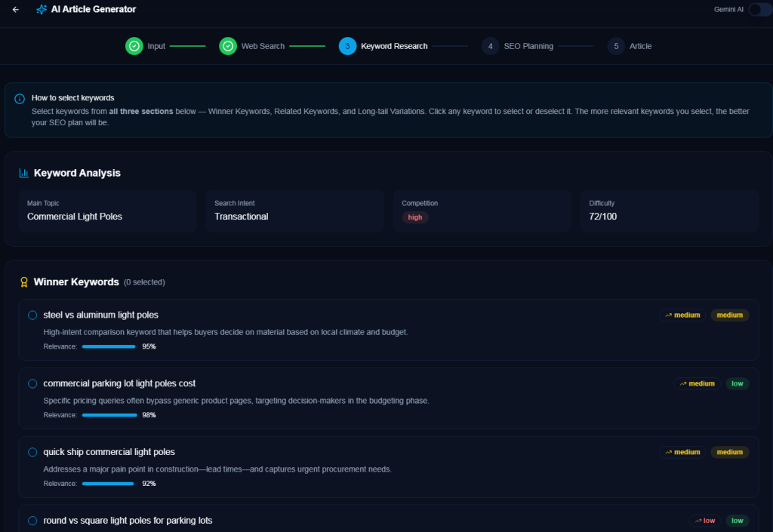Screen dimensions: 773x532
Task: Click the High-intent comparison keyword description
Action: tap(226, 332)
